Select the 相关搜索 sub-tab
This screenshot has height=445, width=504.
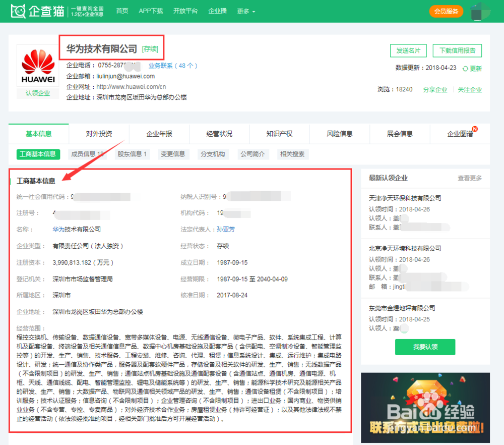click(292, 154)
